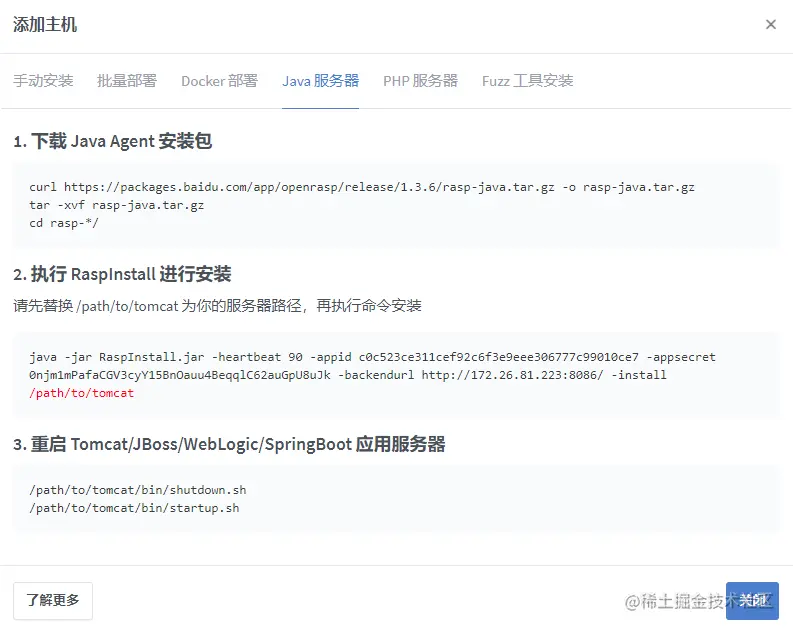Click the cd rasp-*/ command line
The width and height of the screenshot is (793, 630).
[x=64, y=223]
